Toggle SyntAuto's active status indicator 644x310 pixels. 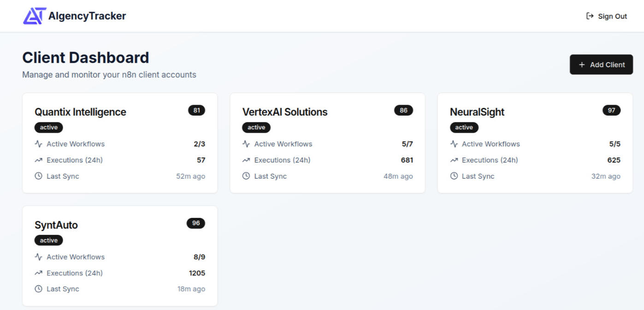pyautogui.click(x=48, y=240)
